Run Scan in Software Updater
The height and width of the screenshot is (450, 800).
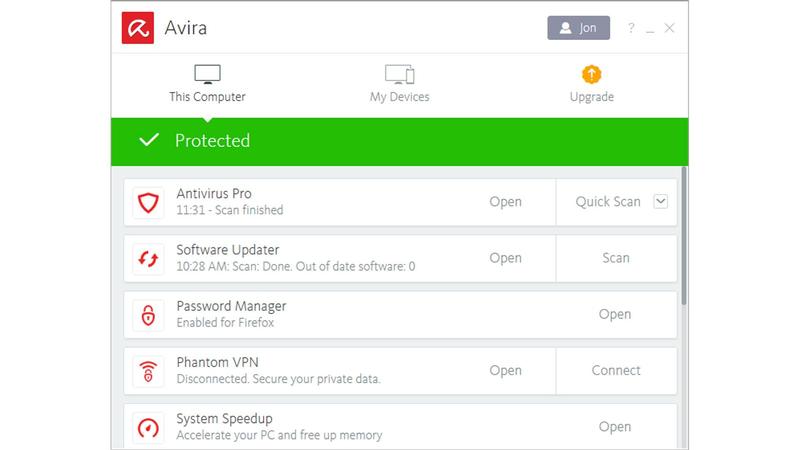[x=616, y=258]
